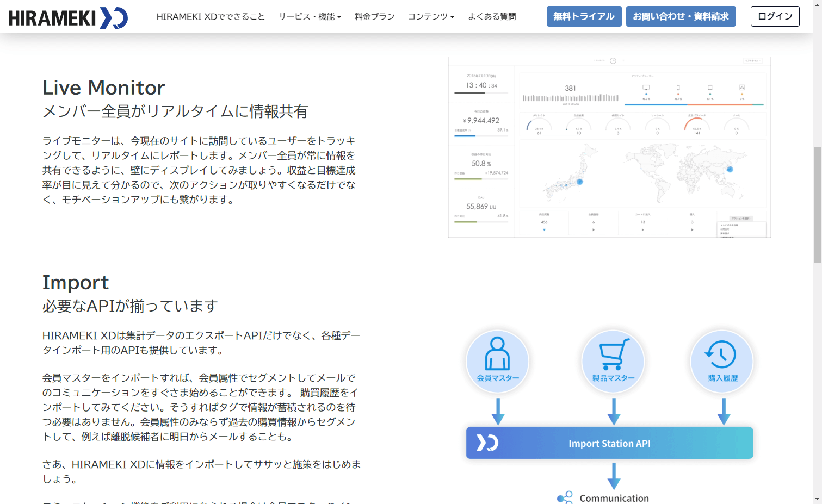Open よくある質問 FAQ page
Image resolution: width=822 pixels, height=504 pixels.
pyautogui.click(x=492, y=17)
